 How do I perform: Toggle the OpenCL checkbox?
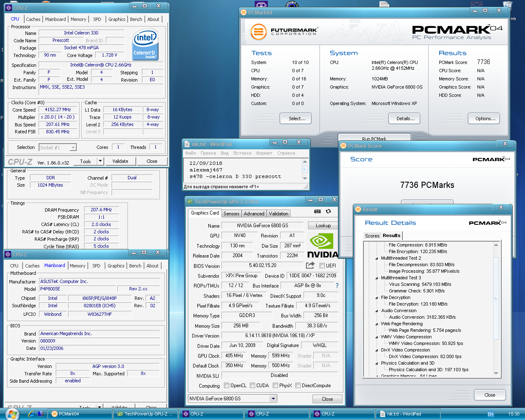pos(227,385)
